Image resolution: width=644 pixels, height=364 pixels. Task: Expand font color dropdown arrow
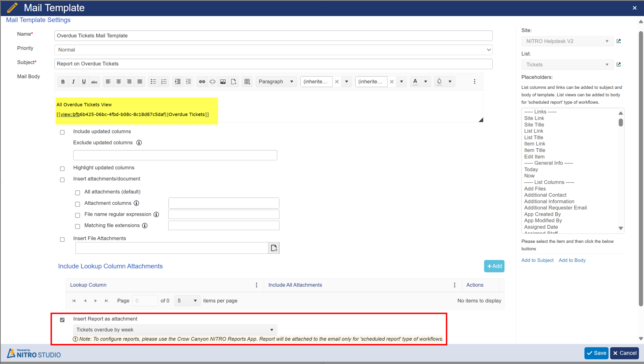pos(425,82)
